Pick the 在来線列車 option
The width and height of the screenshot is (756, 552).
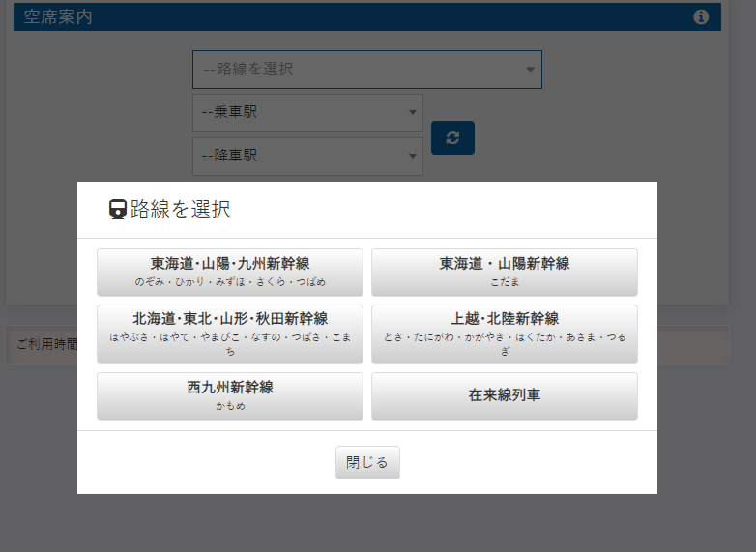click(504, 396)
